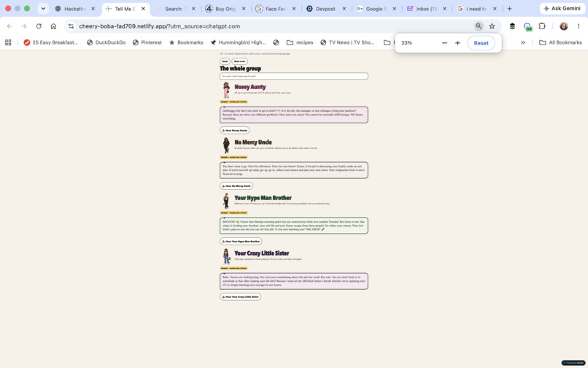
Task: Play the Hear Nosey Aunty audio
Action: coord(235,130)
